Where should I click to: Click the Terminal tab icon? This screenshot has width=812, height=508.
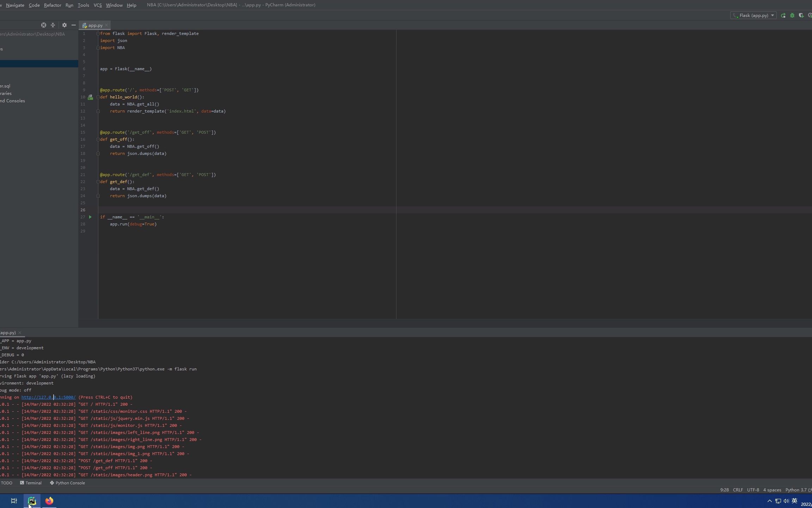coord(22,483)
